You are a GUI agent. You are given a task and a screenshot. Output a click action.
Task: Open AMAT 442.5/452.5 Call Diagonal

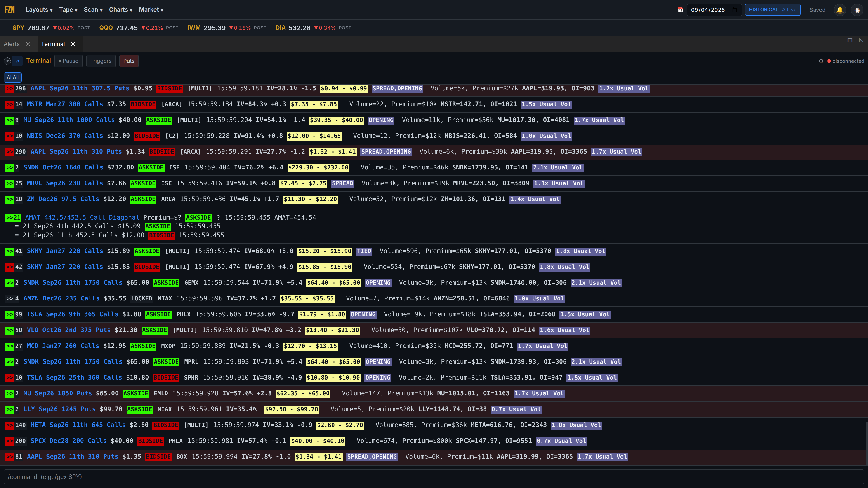[82, 218]
